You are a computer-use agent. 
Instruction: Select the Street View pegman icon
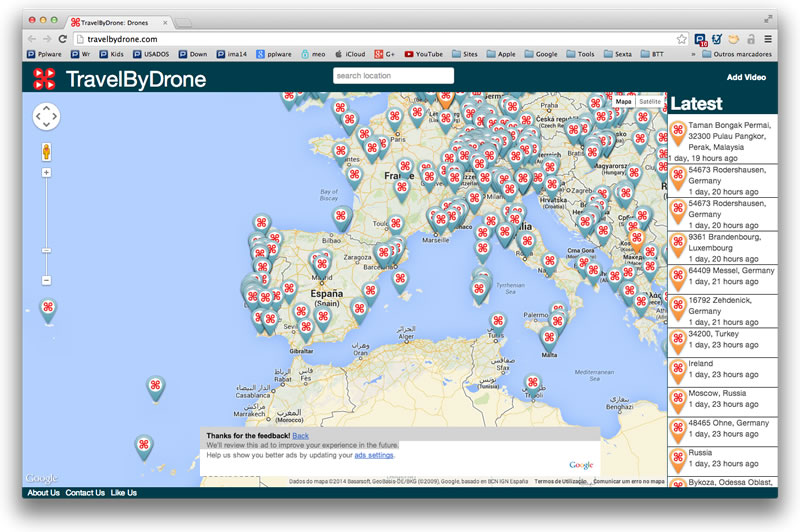[x=46, y=151]
